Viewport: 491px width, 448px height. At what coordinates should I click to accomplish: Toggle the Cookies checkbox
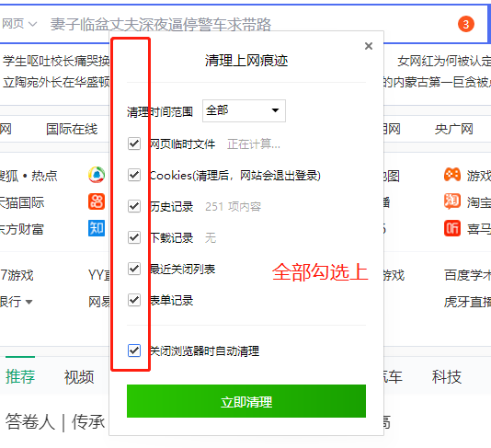coord(134,175)
